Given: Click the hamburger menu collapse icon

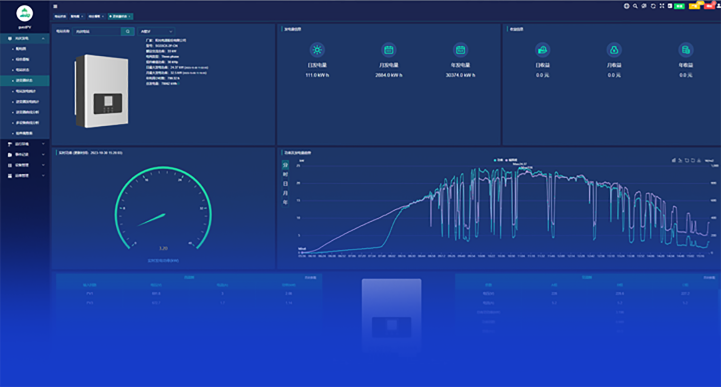Looking at the screenshot, I should coord(55,6).
